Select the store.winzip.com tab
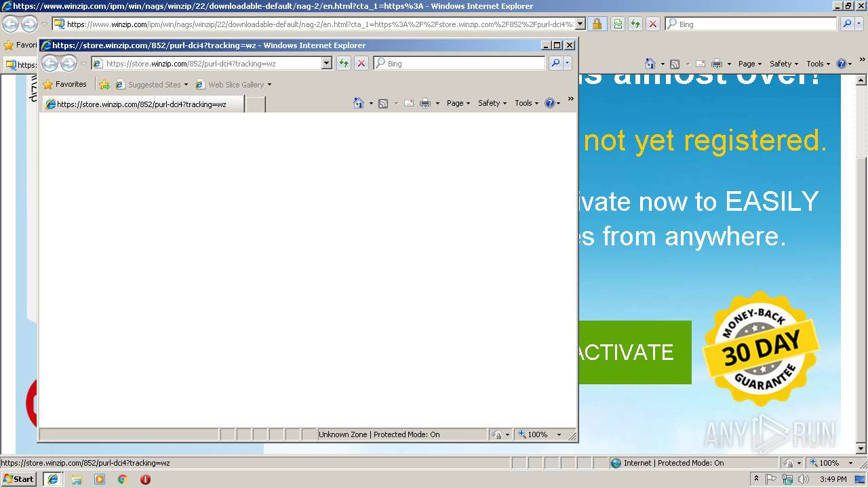Viewport: 868px width, 488px height. click(143, 104)
